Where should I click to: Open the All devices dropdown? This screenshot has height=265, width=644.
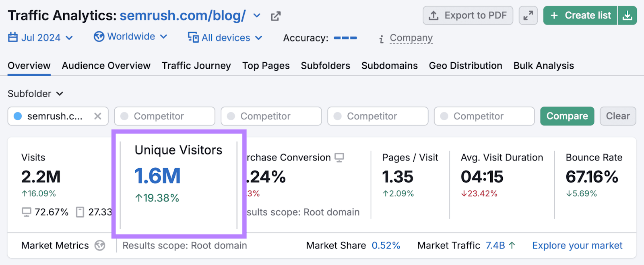tap(225, 37)
